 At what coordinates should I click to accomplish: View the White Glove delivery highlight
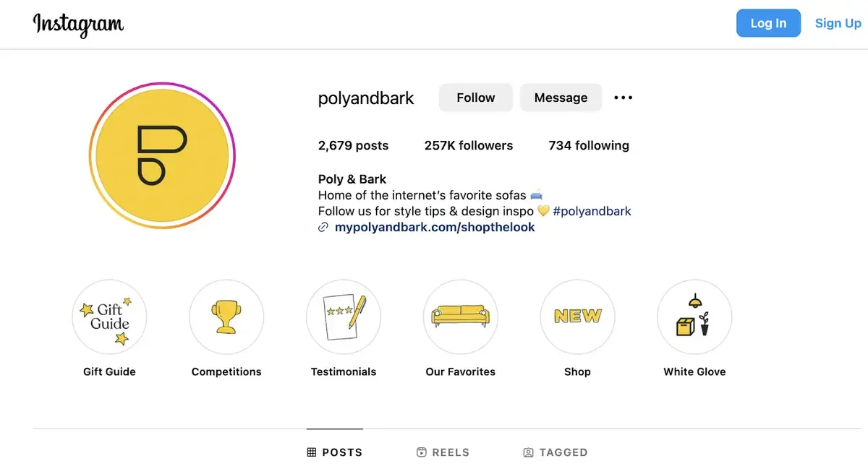tap(694, 317)
